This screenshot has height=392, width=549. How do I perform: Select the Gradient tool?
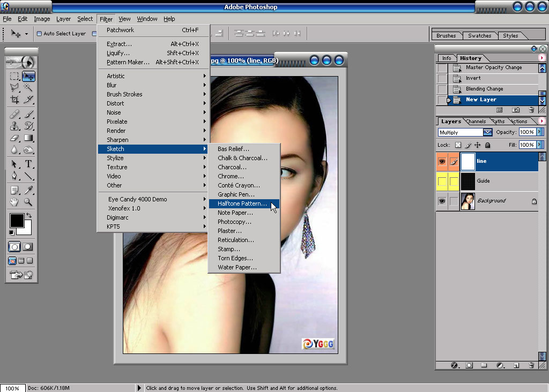point(28,138)
